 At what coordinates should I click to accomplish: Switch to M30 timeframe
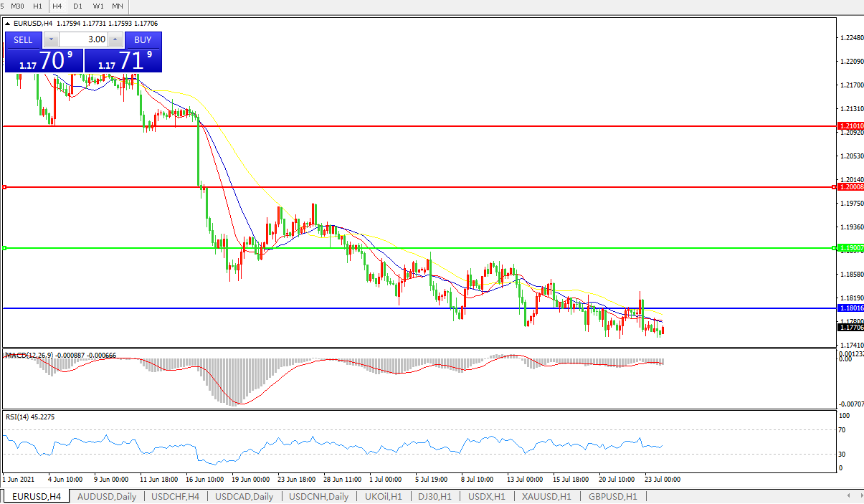tap(19, 6)
